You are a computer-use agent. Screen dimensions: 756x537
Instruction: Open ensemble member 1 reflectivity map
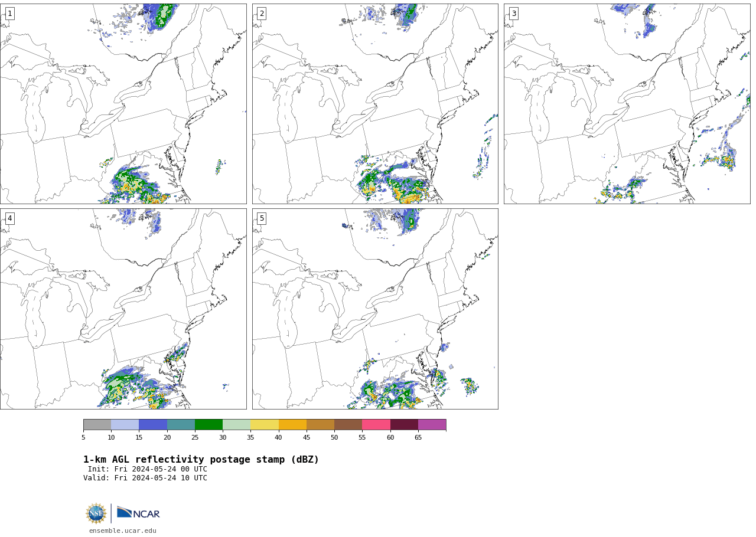click(x=123, y=104)
